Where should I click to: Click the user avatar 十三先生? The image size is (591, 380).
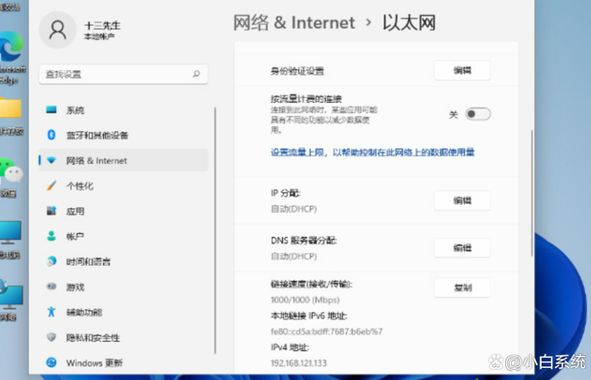[58, 30]
